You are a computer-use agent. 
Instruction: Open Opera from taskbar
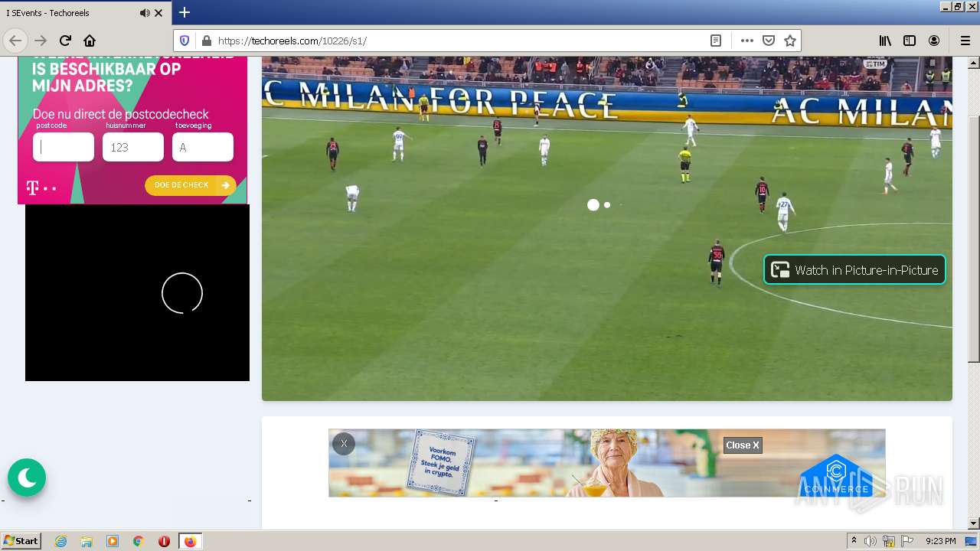pos(164,541)
